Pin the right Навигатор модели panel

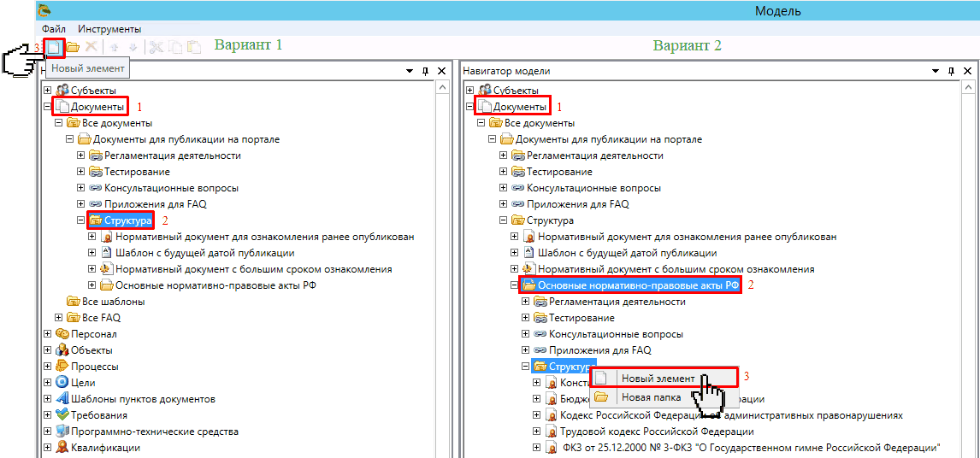pos(949,72)
